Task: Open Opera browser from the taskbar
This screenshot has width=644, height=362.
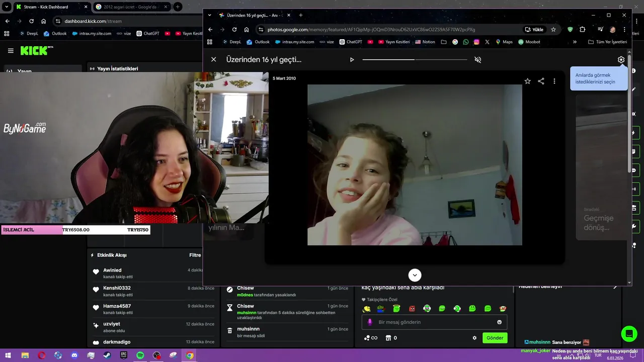Action: 42,355
